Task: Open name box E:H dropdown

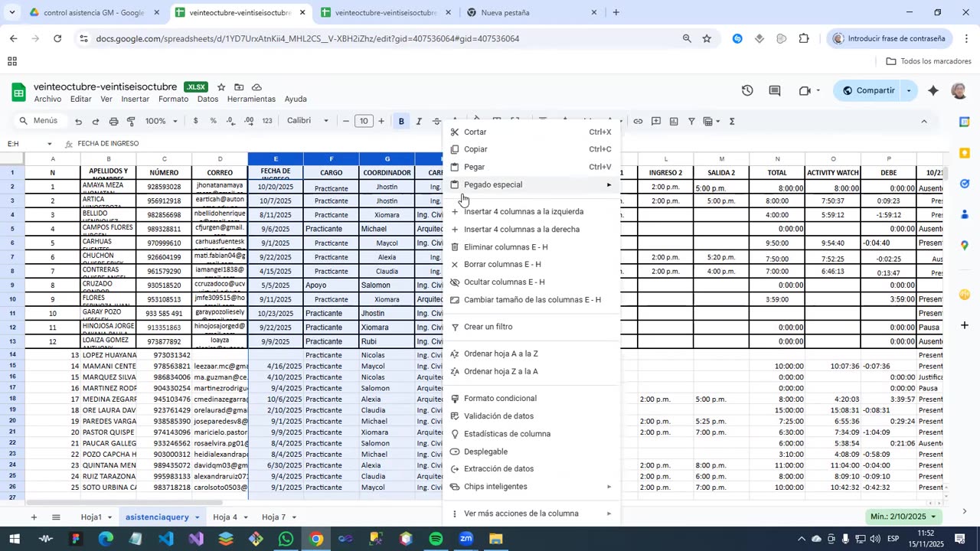Action: [50, 144]
